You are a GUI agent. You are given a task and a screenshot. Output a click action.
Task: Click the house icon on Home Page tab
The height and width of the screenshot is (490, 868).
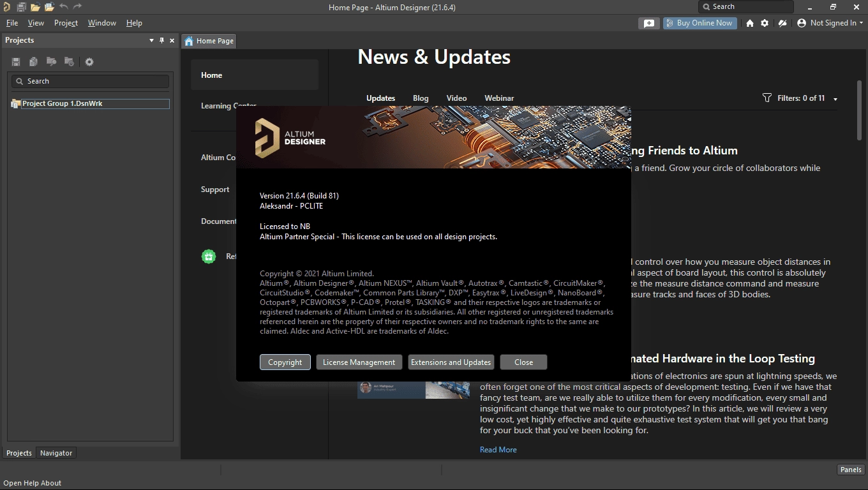[189, 41]
